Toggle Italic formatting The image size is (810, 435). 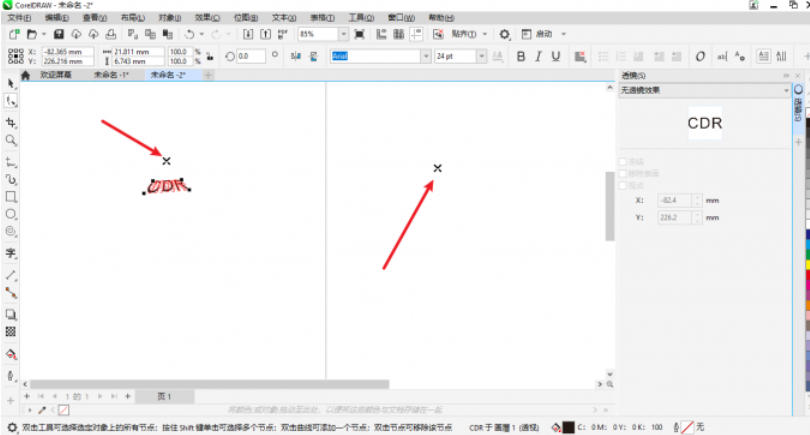[538, 56]
